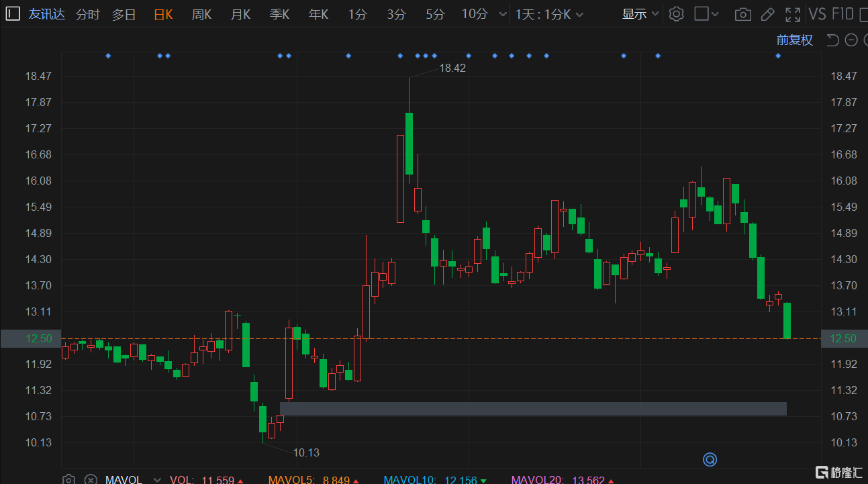Activate the pencil drawing tool
Screen dimensions: 868x484
767,13
